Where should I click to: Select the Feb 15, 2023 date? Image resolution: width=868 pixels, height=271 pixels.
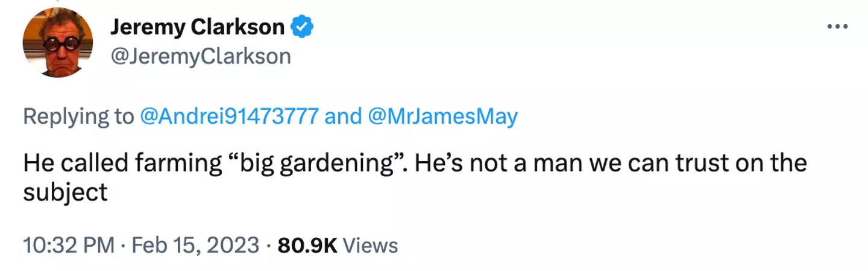196,246
